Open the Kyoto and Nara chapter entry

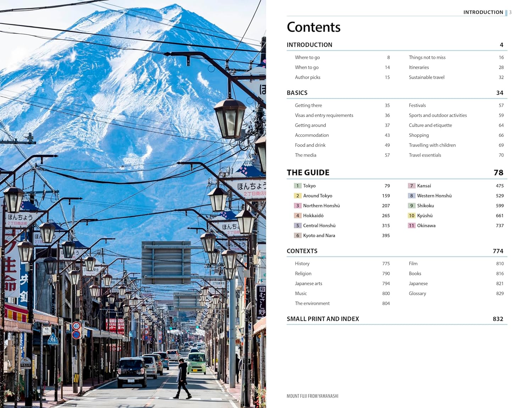(x=319, y=235)
